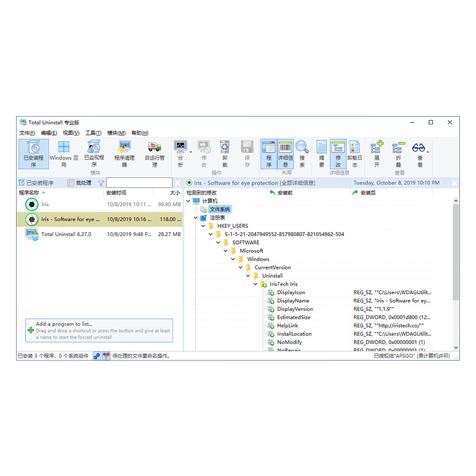Click pending file rename status icon
This screenshot has height=476, width=476.
[x=106, y=356]
